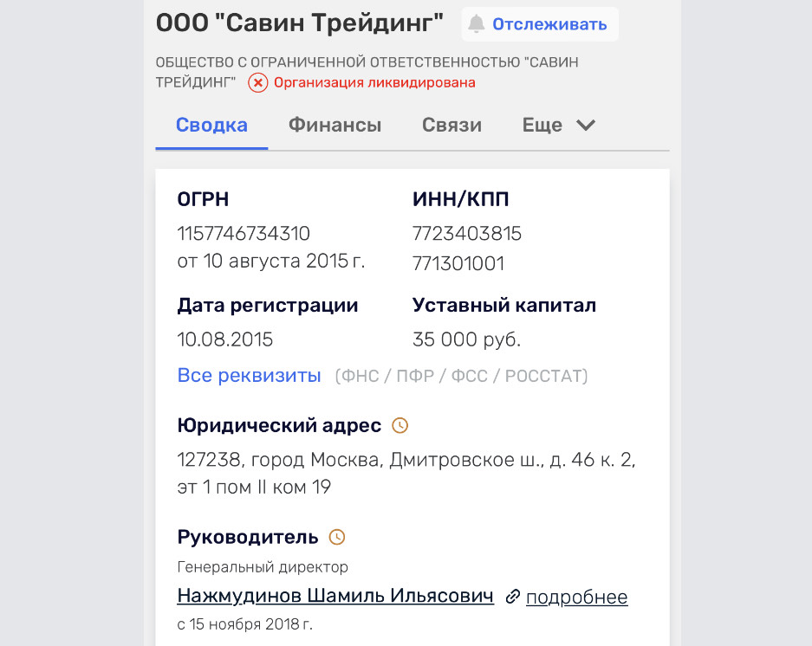Switch to the Сводка tab

point(211,125)
